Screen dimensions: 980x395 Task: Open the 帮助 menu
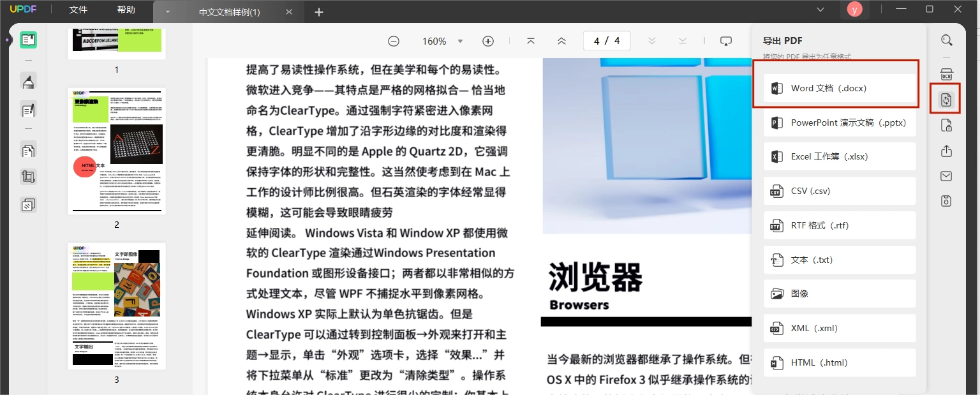pyautogui.click(x=126, y=10)
